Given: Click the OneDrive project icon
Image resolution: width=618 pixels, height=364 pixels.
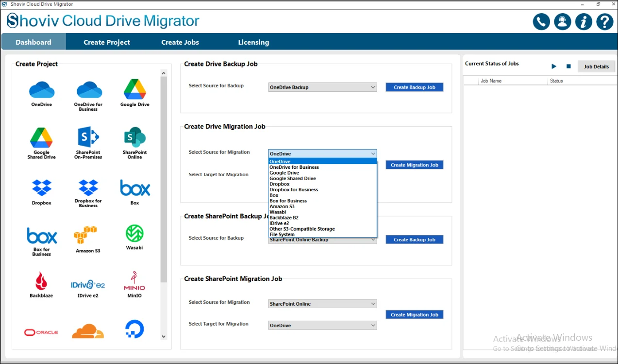Looking at the screenshot, I should [42, 90].
